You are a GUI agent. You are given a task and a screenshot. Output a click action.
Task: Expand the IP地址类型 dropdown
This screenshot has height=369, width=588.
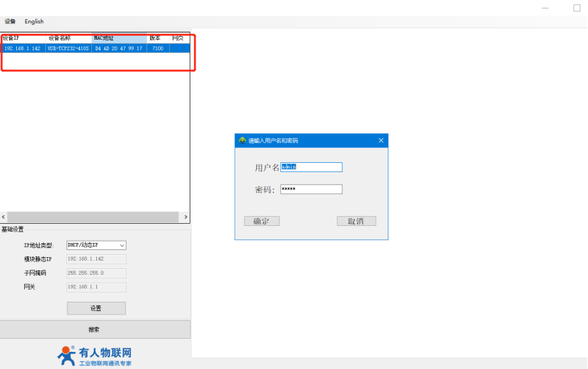(122, 245)
